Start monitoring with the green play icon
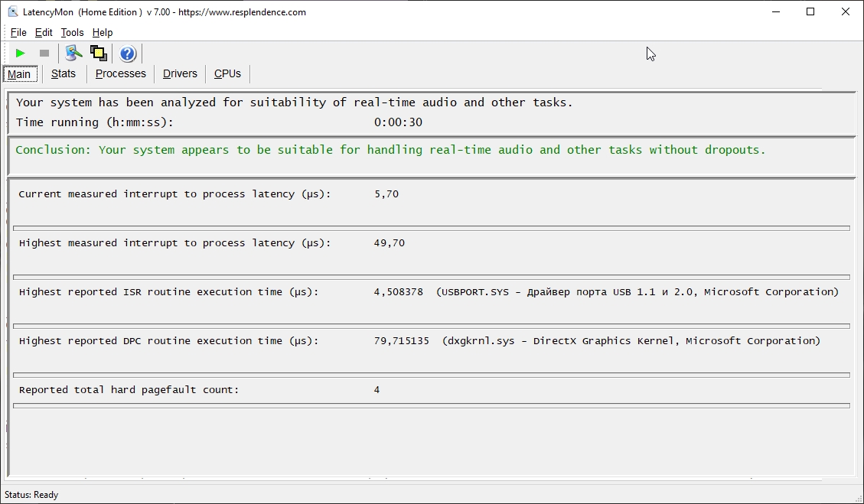The image size is (864, 504). [20, 53]
